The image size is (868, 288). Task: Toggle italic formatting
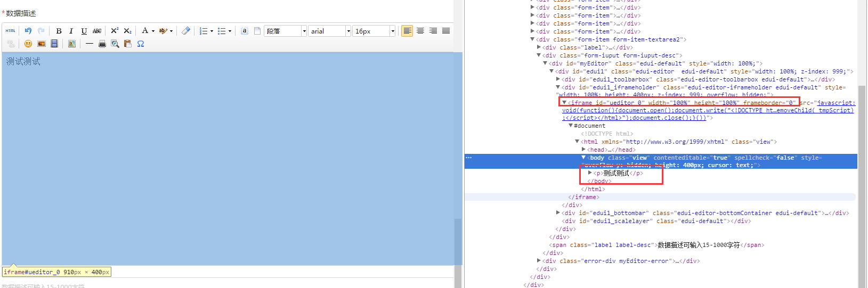coord(71,31)
